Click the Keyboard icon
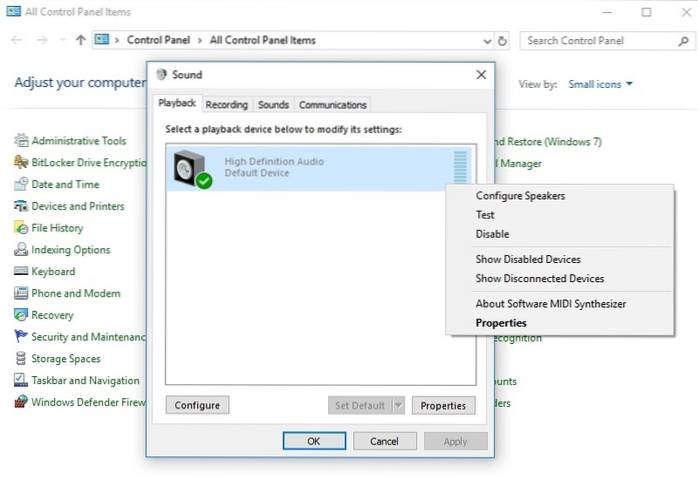698x479 pixels. (21, 271)
